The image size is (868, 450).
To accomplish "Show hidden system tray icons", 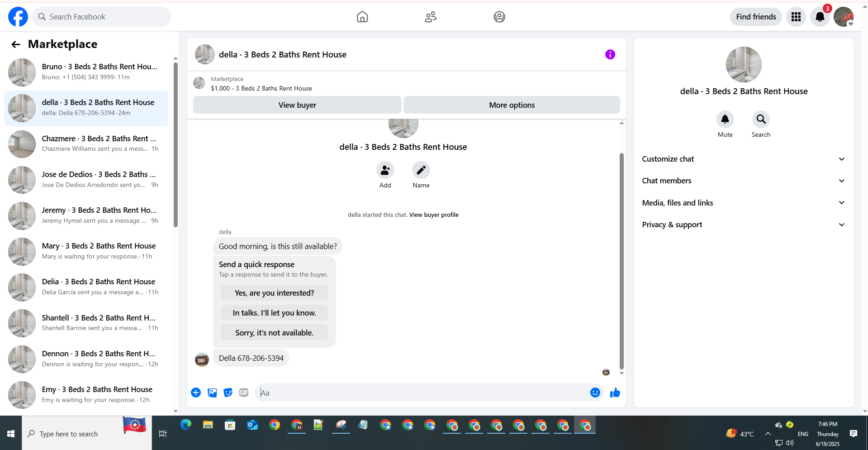I will click(768, 434).
